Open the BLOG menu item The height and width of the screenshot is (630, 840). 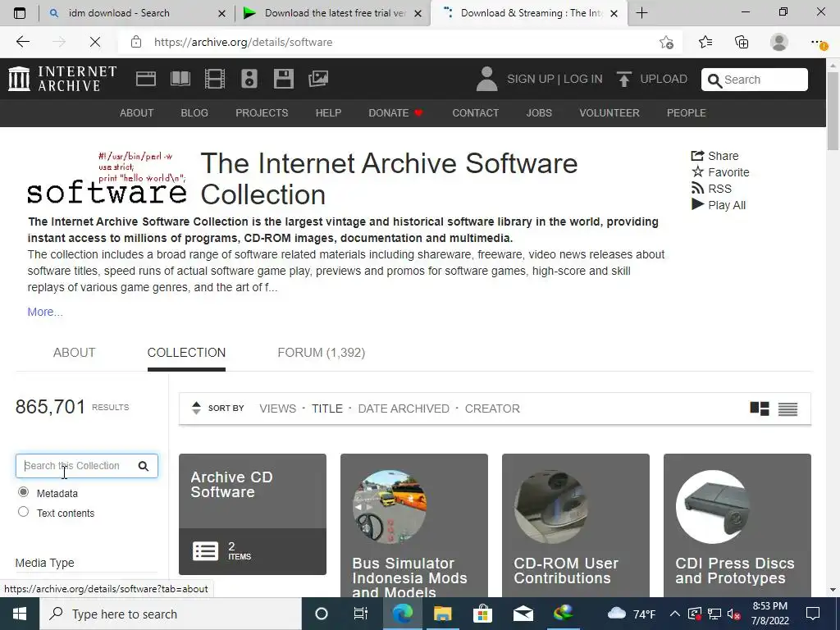194,113
